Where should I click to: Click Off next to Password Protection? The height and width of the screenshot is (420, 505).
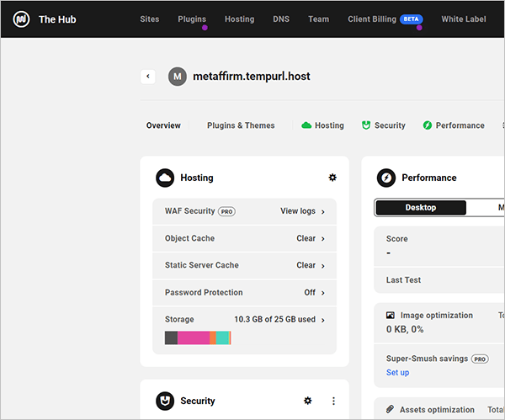pos(310,292)
